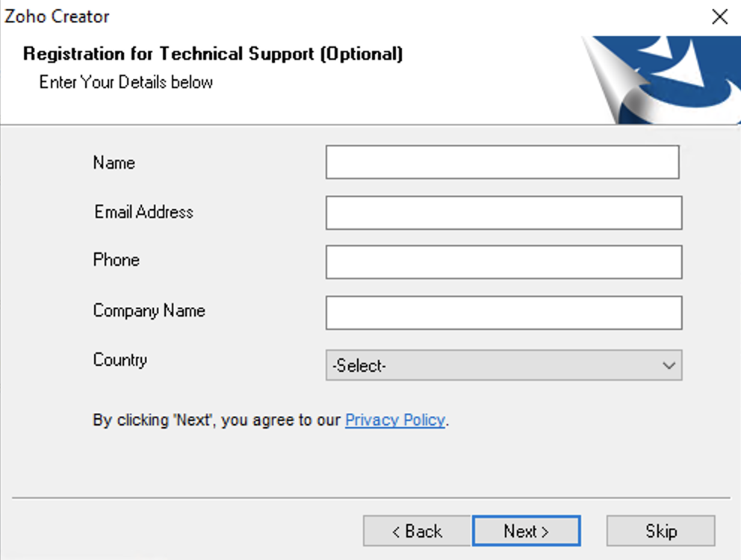
Task: Click the Company Name field label
Action: click(x=149, y=311)
